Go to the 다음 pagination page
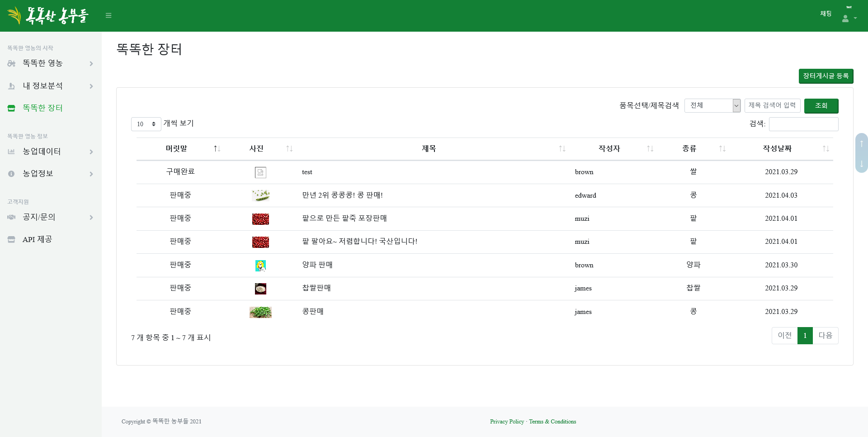Image resolution: width=868 pixels, height=437 pixels. (825, 336)
